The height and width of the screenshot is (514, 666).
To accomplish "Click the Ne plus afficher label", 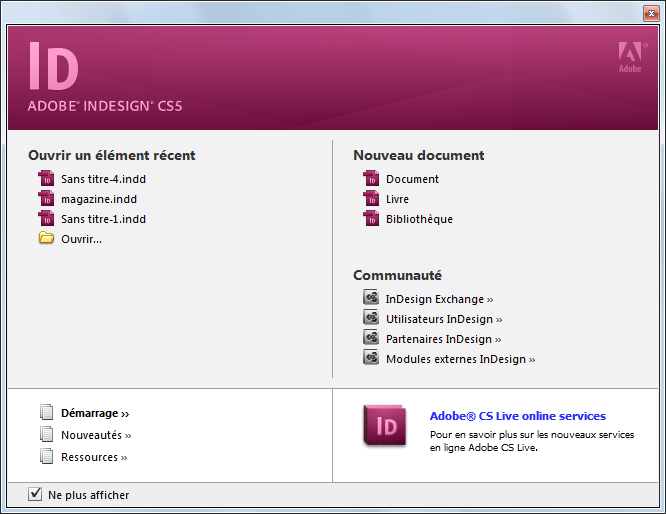I will coord(89,495).
